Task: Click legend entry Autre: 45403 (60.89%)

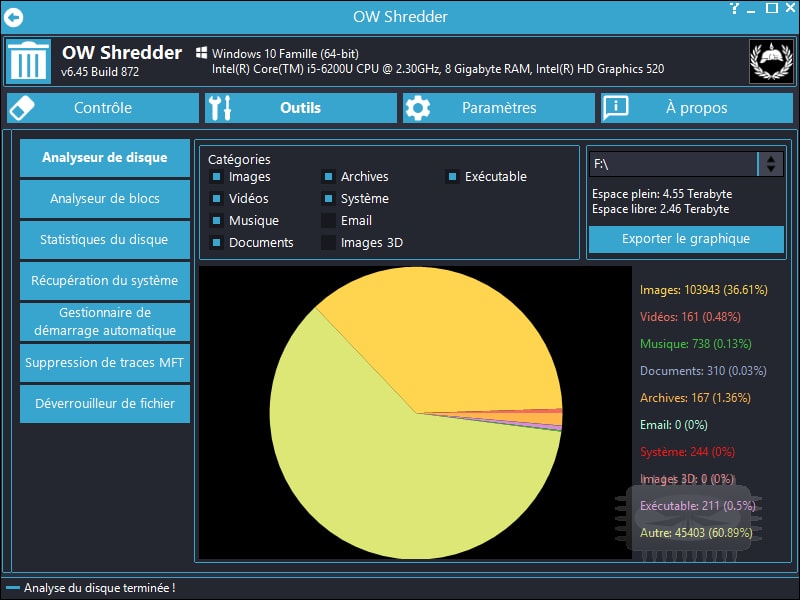Action: tap(696, 533)
